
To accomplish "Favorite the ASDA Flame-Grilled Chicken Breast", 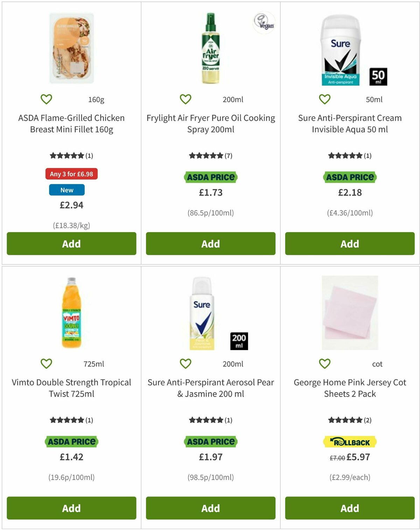I will click(x=47, y=99).
